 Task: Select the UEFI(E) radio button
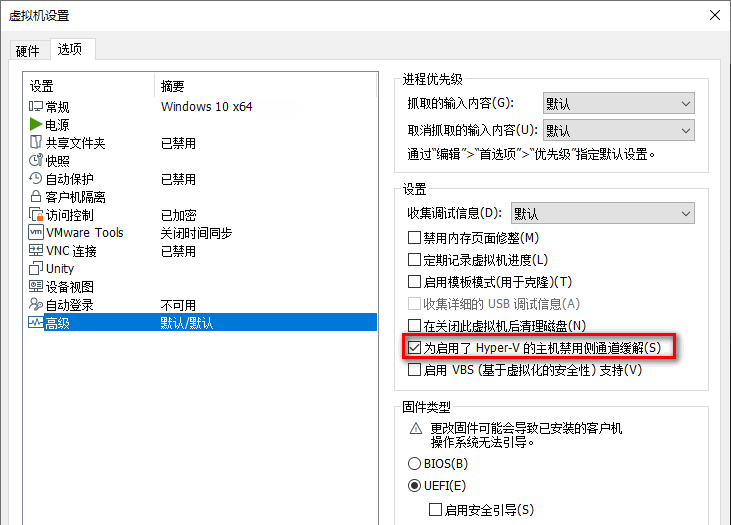(414, 485)
